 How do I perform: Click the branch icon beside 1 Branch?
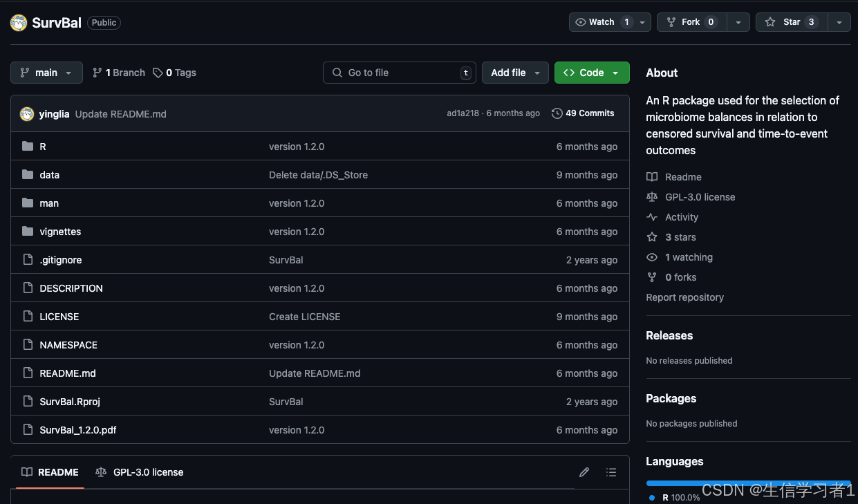coord(97,73)
